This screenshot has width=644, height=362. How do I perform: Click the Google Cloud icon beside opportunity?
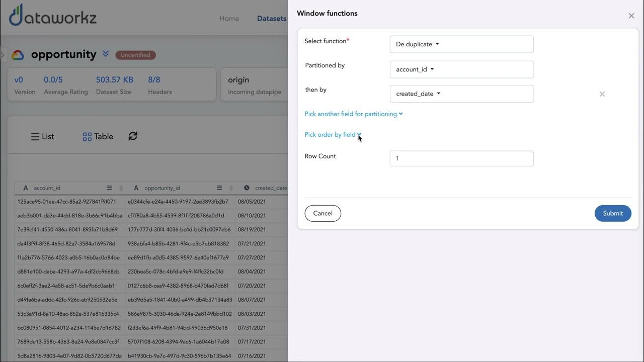18,55
